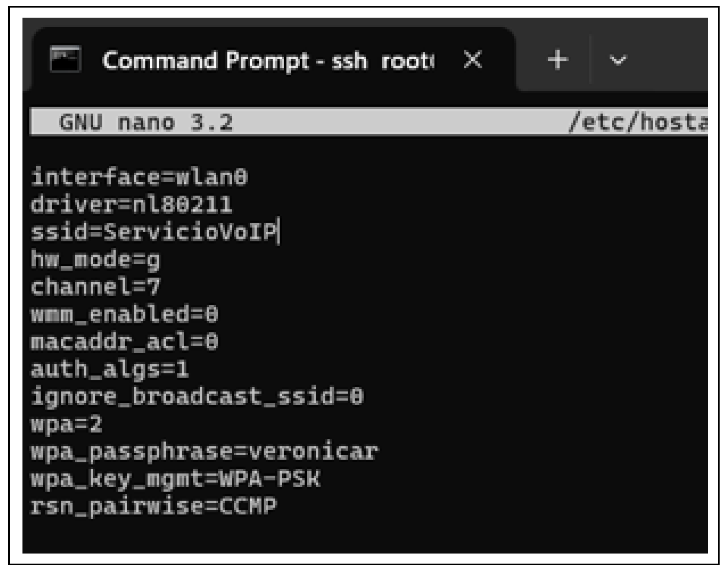Click the wpa_key_mgmt=WPA-PSK line
This screenshot has width=728, height=572.
coord(175,479)
